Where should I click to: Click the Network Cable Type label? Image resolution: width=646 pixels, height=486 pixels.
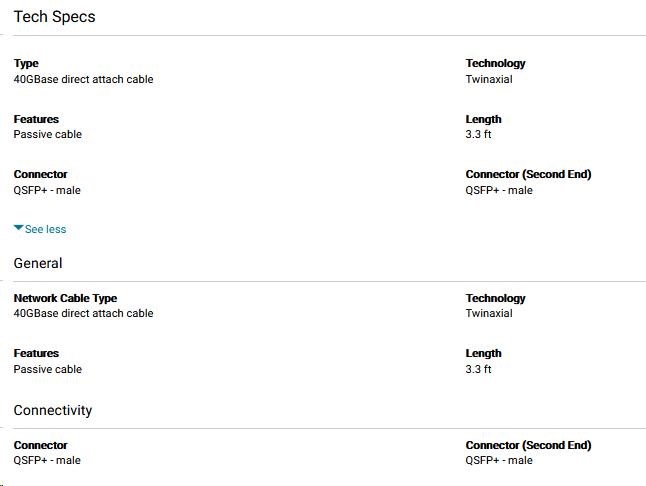(x=65, y=298)
